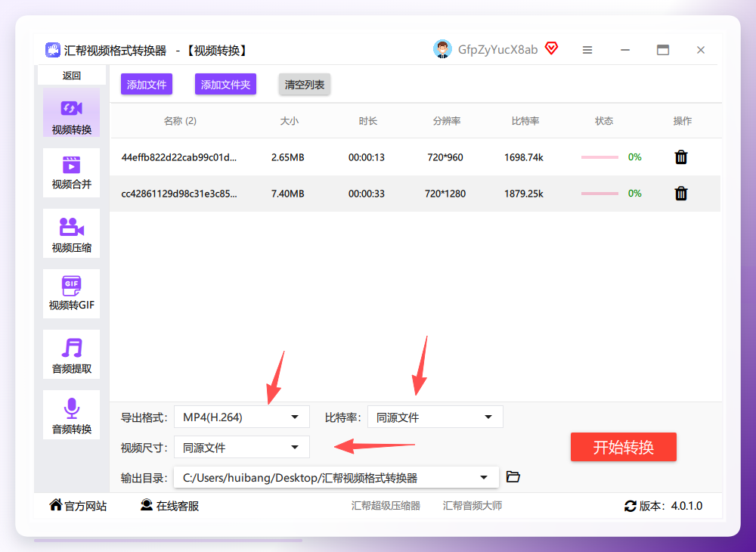Click the 2.65MB size cell

tap(287, 157)
